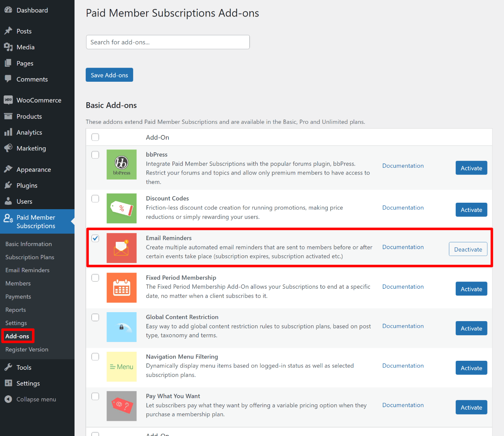Image resolution: width=504 pixels, height=436 pixels.
Task: Open the Reports submenu item
Action: 15,310
